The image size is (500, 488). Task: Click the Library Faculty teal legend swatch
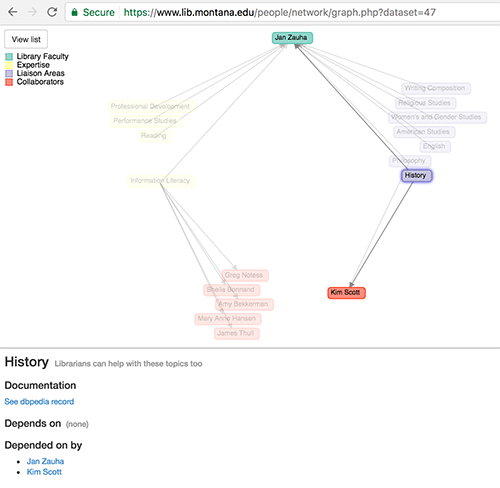(9, 56)
